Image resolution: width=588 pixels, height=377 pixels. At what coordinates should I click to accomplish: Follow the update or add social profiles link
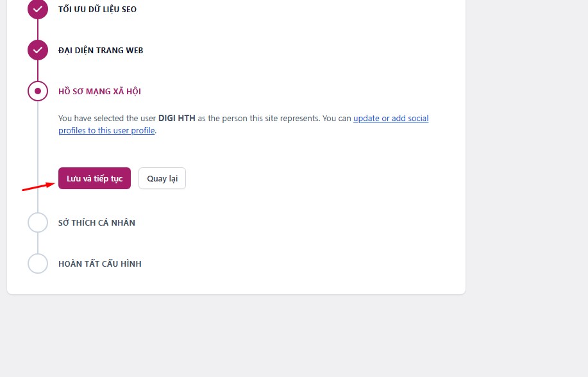(x=391, y=119)
